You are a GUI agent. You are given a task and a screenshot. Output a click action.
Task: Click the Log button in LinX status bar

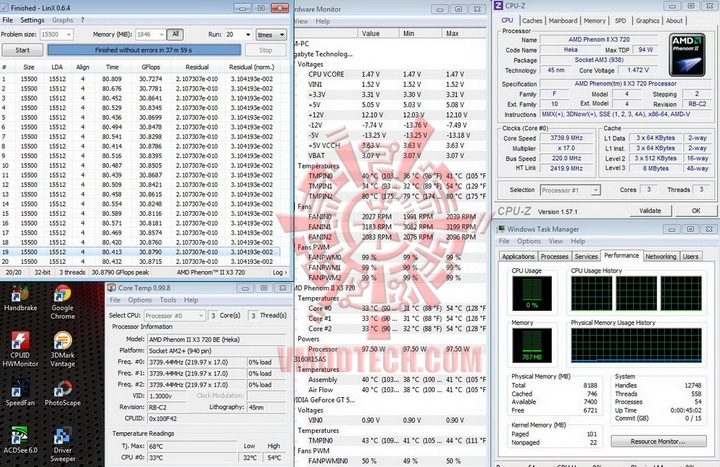point(279,272)
